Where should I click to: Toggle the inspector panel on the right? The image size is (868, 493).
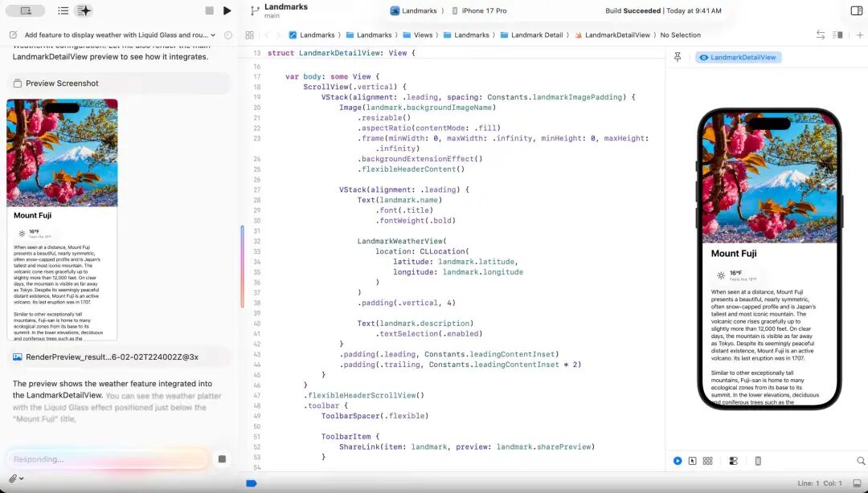point(856,10)
